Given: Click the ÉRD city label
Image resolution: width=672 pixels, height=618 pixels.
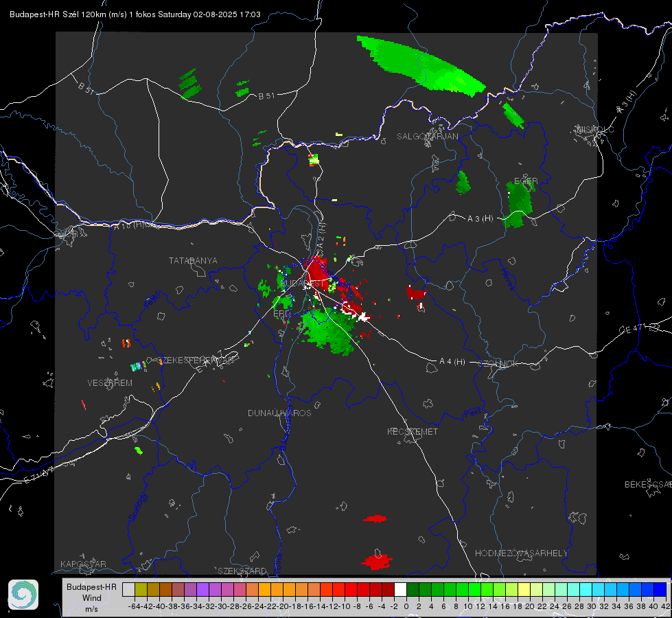Looking at the screenshot, I should (x=281, y=314).
